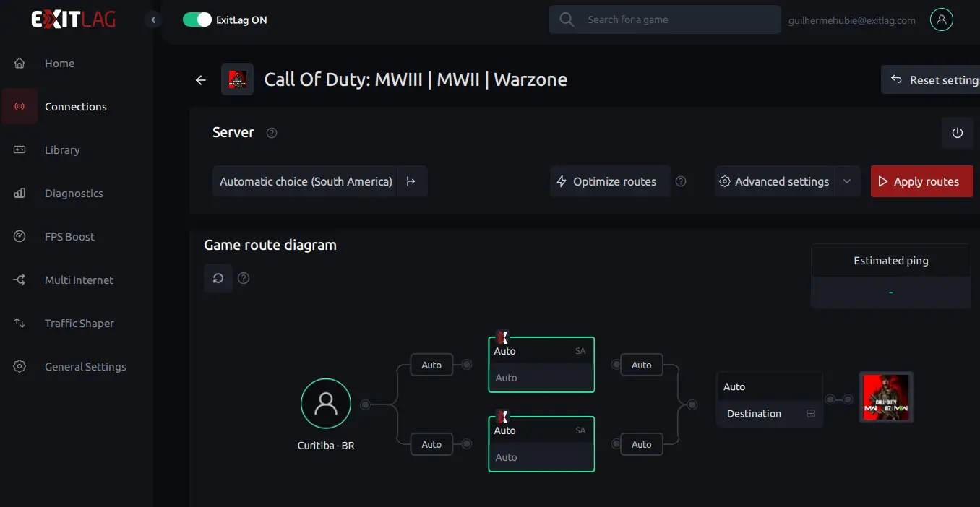980x507 pixels.
Task: Click the ExitLag badge on the lower server box
Action: 503,417
